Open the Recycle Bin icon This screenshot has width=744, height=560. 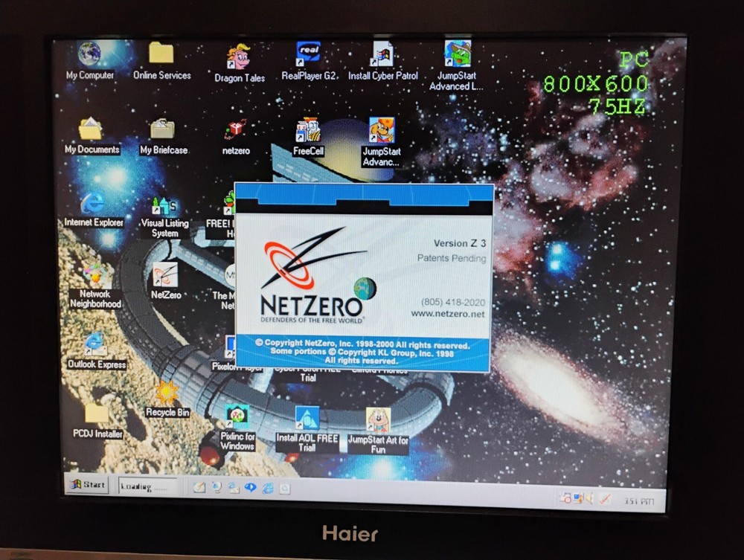167,393
